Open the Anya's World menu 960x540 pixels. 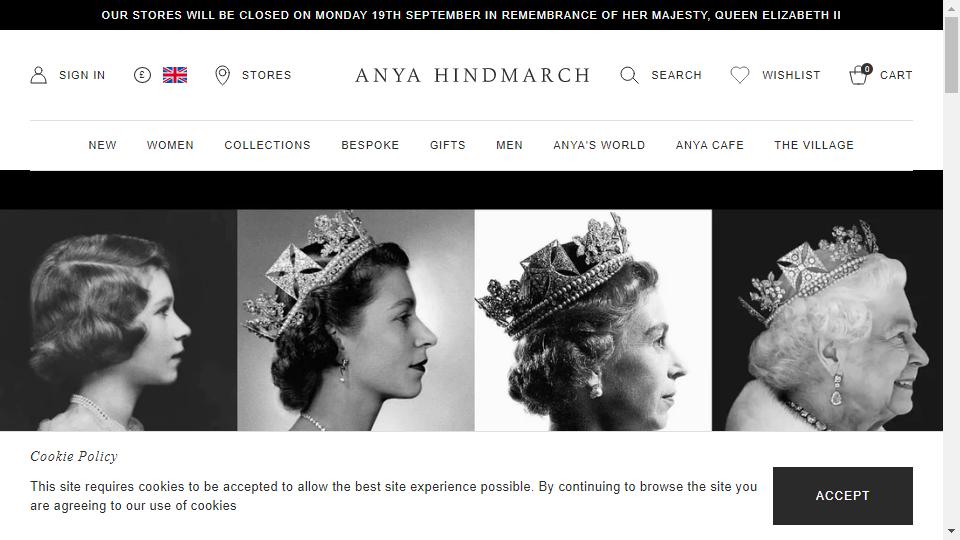599,145
